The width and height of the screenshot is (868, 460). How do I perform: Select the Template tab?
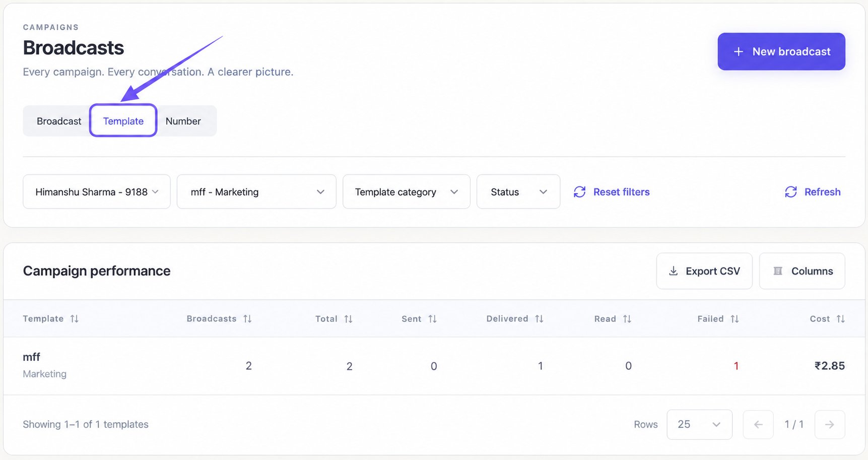coord(123,120)
